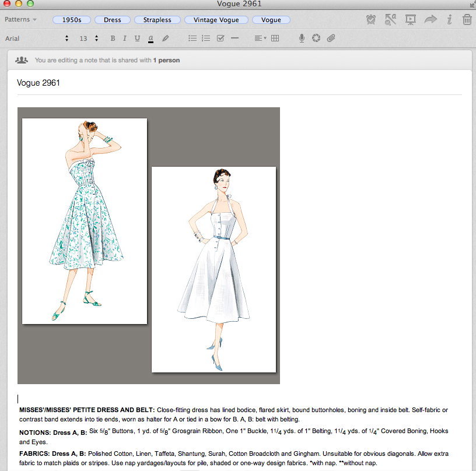Open the Patterns notebook dropdown

[x=20, y=20]
